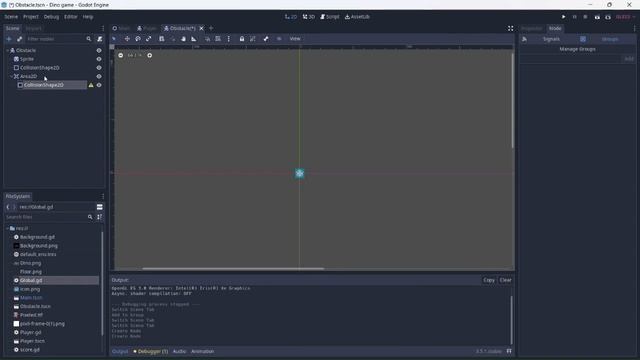Toggle smart snapping in toolbar
The width and height of the screenshot is (640, 360).
point(207,39)
